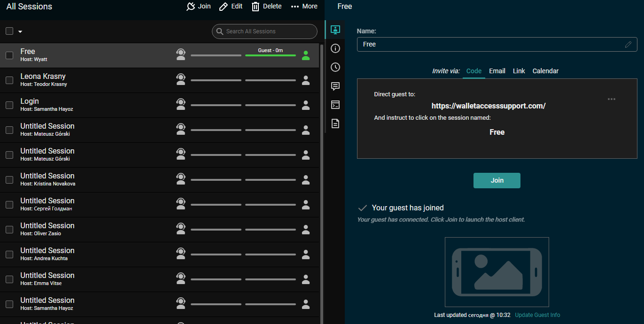Open the Commands terminal icon tab

(x=335, y=105)
